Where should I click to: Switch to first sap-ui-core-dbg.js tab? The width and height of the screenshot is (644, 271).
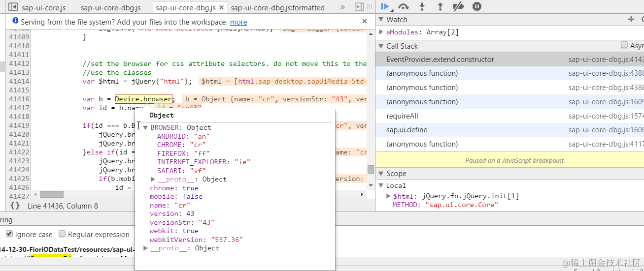110,7
